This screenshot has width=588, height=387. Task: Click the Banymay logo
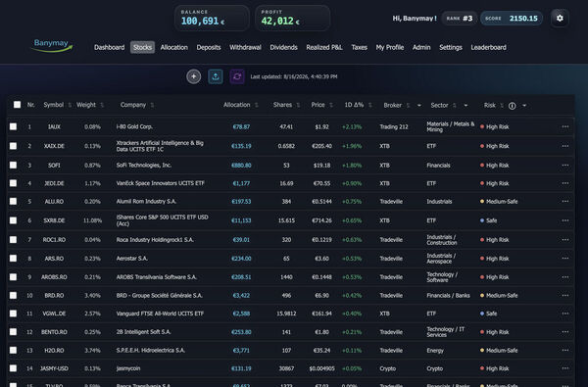[x=52, y=46]
